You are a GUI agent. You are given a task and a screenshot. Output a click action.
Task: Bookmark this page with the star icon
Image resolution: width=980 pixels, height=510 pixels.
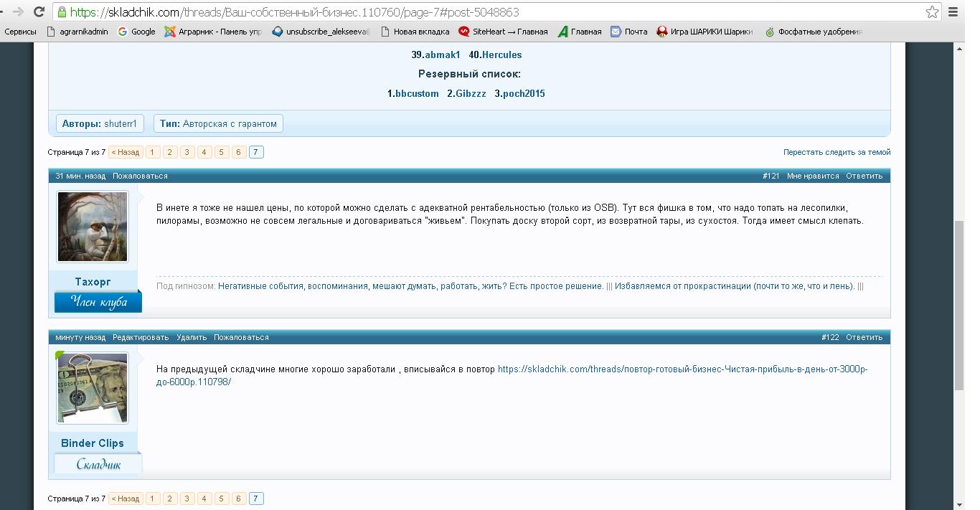[x=932, y=12]
